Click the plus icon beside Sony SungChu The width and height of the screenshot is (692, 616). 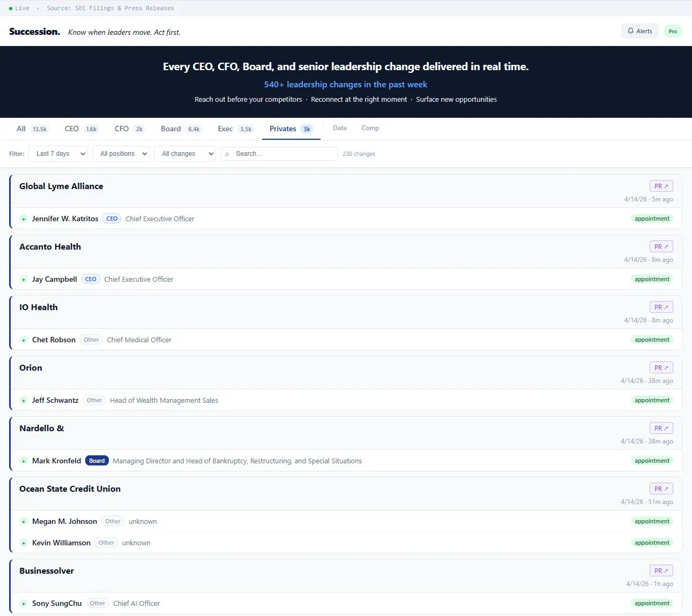(x=24, y=603)
